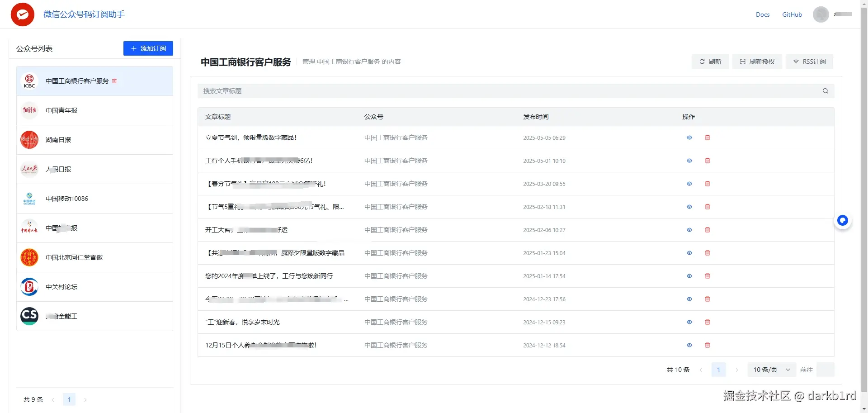View article dated 2025-05-01 10:10

pos(689,161)
